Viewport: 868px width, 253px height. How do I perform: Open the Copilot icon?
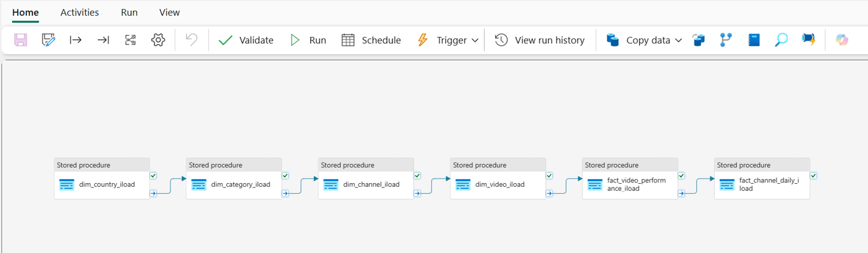[x=842, y=40]
